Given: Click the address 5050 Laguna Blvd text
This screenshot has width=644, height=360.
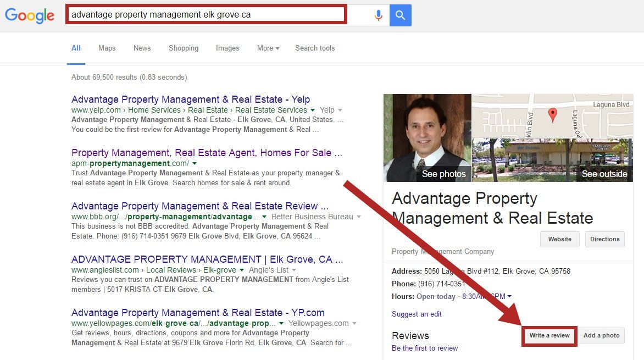Looking at the screenshot, I should point(497,271).
